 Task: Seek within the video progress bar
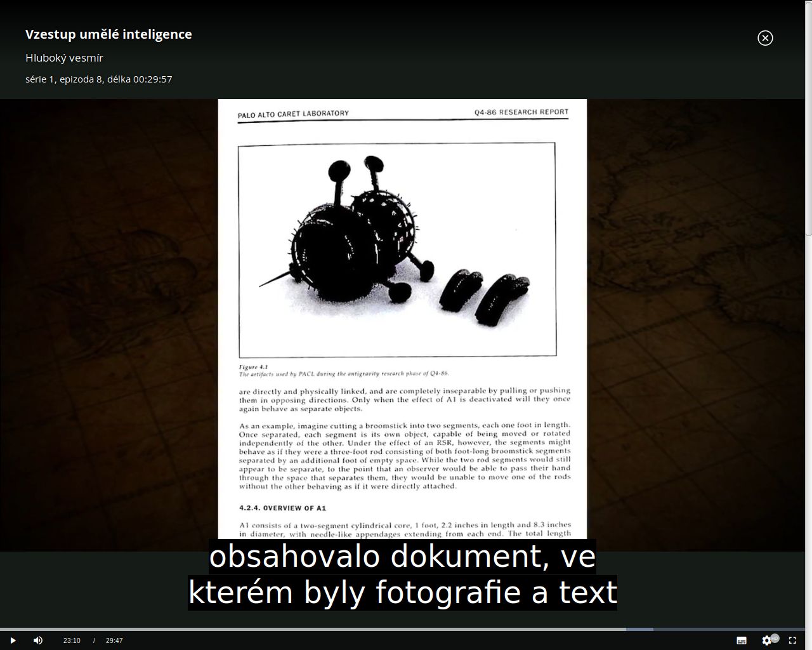coord(402,629)
